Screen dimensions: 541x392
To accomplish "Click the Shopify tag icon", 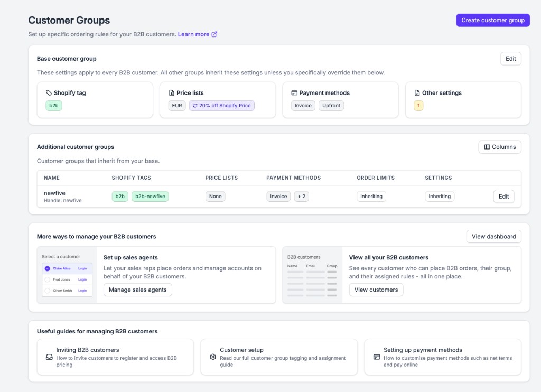I will tap(49, 93).
